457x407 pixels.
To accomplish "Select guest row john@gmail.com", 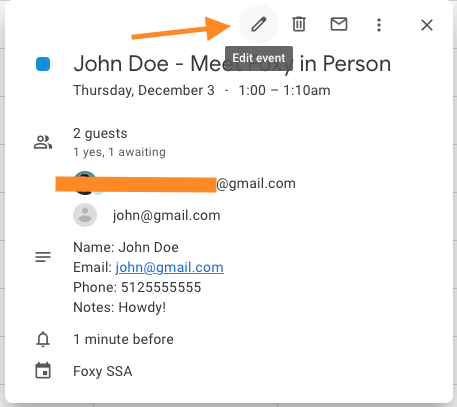I will click(147, 215).
